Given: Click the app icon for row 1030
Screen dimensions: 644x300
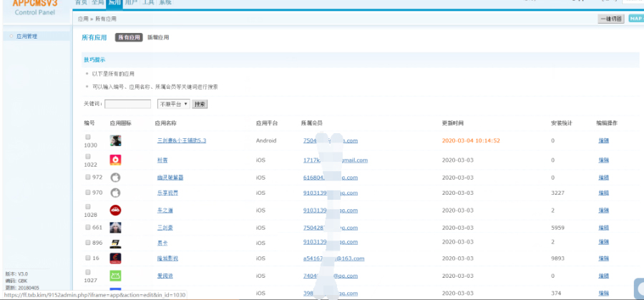Looking at the screenshot, I should [115, 141].
